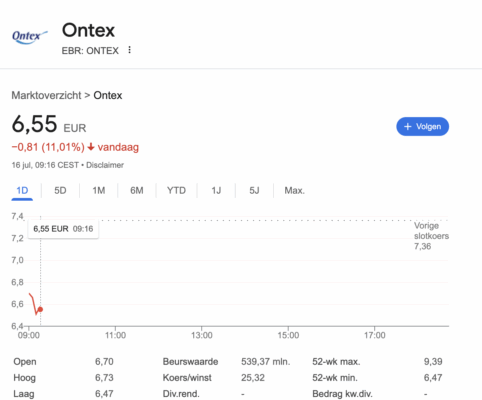The height and width of the screenshot is (400, 482).
Task: Click the Ontex company name heading
Action: (88, 30)
